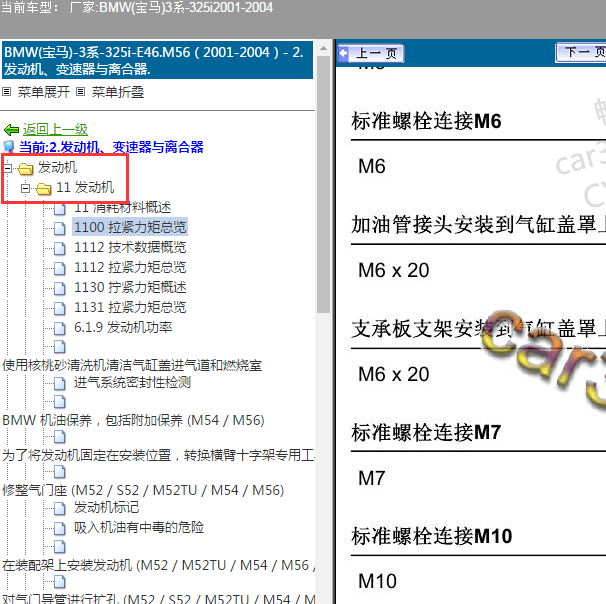Click page icon beside 吸入机油有中毒的危险
Image resolution: width=606 pixels, height=604 pixels.
60,529
